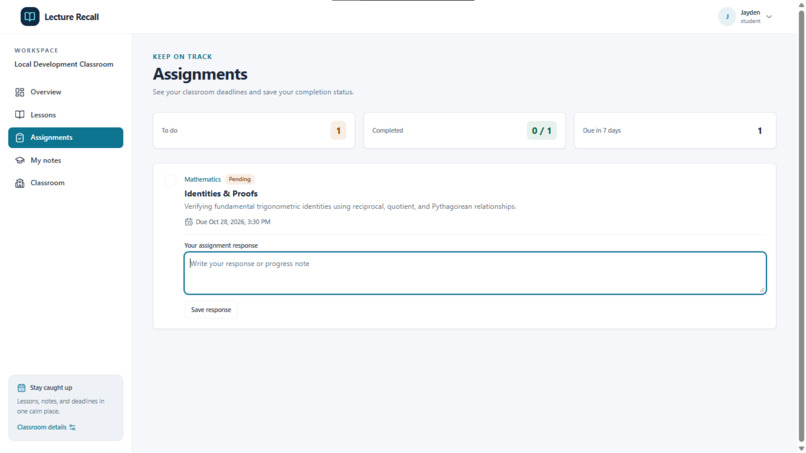Click the calendar icon next to due date
The image size is (806, 453).
tap(189, 222)
